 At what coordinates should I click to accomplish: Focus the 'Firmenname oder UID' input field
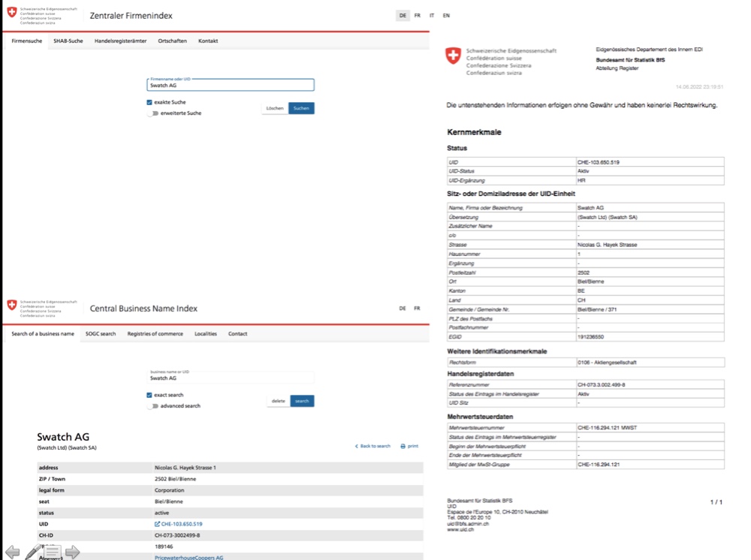(x=231, y=85)
